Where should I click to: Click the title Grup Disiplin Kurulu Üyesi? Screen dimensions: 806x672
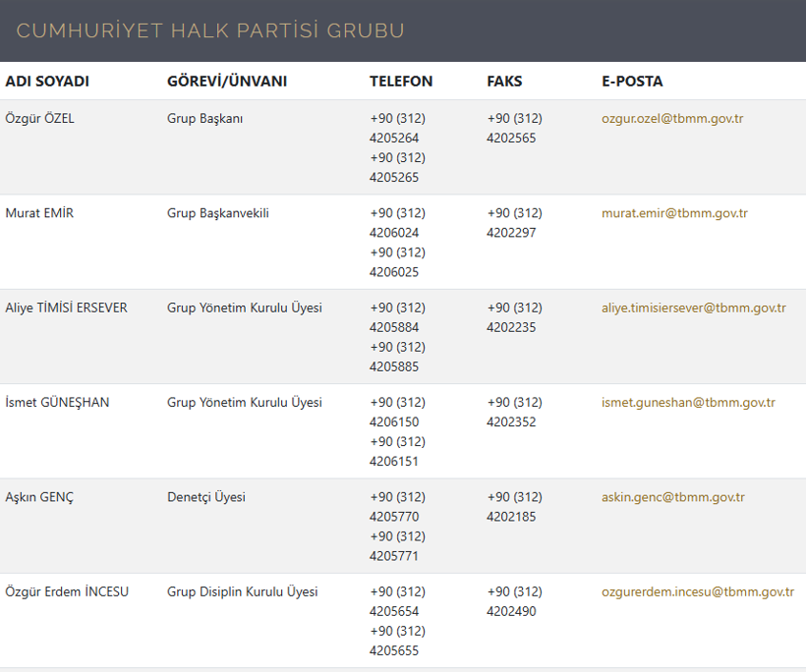pyautogui.click(x=242, y=591)
